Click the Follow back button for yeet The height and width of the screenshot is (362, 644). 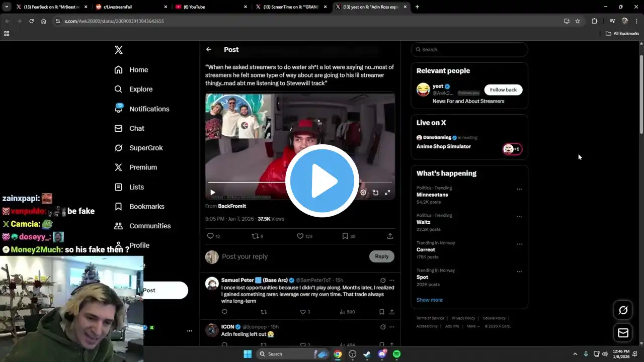(x=503, y=89)
